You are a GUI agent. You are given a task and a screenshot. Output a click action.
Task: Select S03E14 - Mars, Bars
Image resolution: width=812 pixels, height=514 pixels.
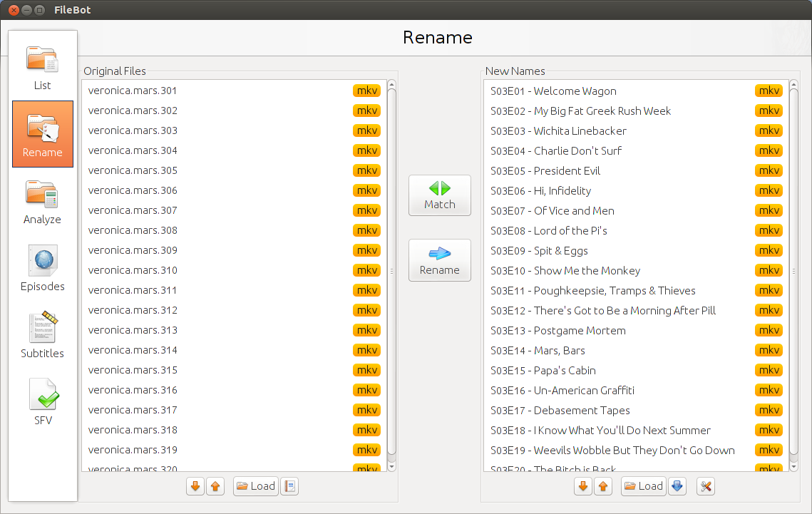coord(636,350)
